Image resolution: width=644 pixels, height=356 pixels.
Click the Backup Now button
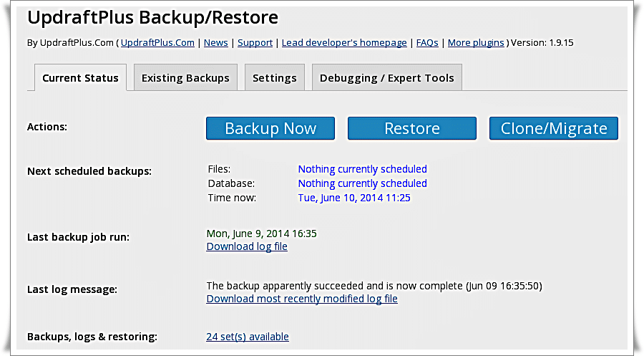point(270,128)
